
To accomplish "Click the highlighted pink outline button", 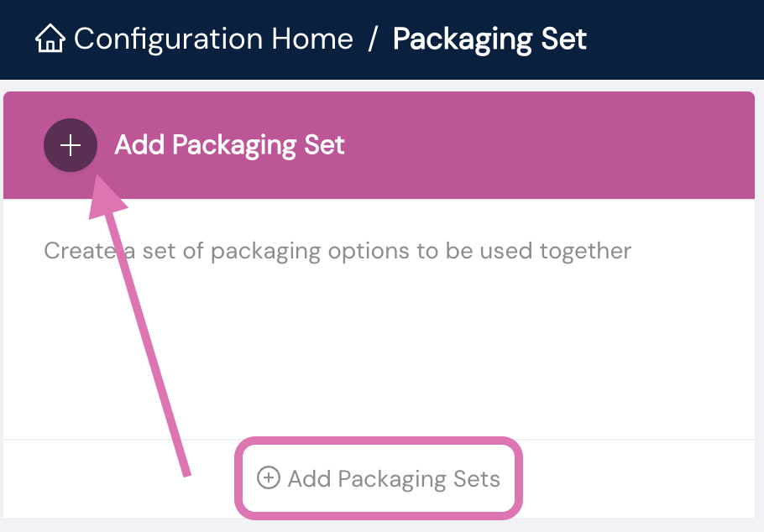I will tap(379, 478).
